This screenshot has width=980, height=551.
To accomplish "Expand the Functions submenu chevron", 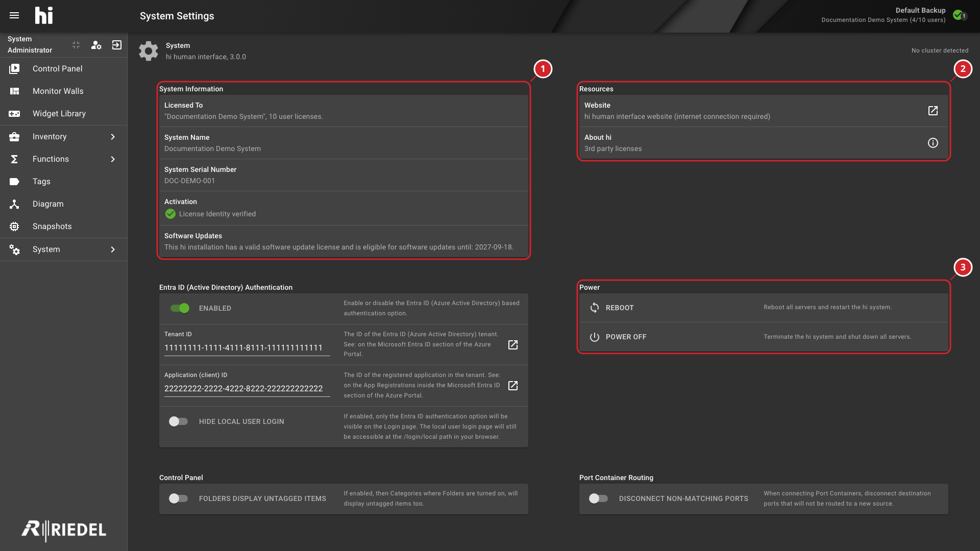I will click(x=113, y=159).
